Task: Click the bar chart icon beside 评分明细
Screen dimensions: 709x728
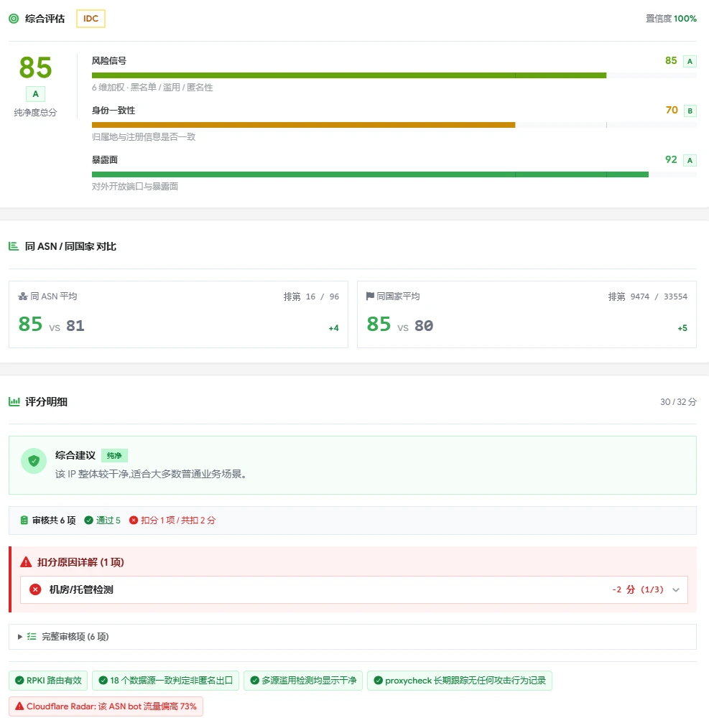Action: [14, 401]
